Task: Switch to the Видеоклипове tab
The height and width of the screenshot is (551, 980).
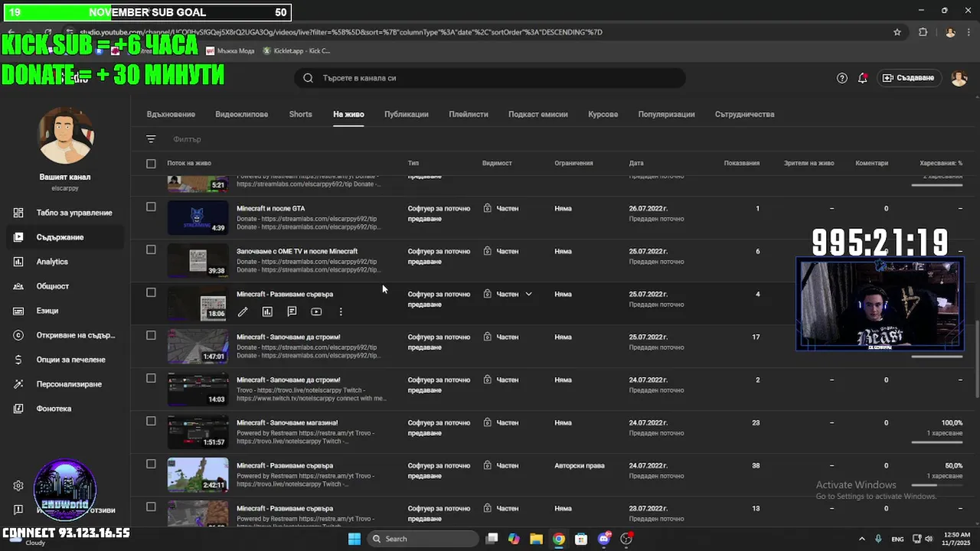Action: tap(242, 114)
